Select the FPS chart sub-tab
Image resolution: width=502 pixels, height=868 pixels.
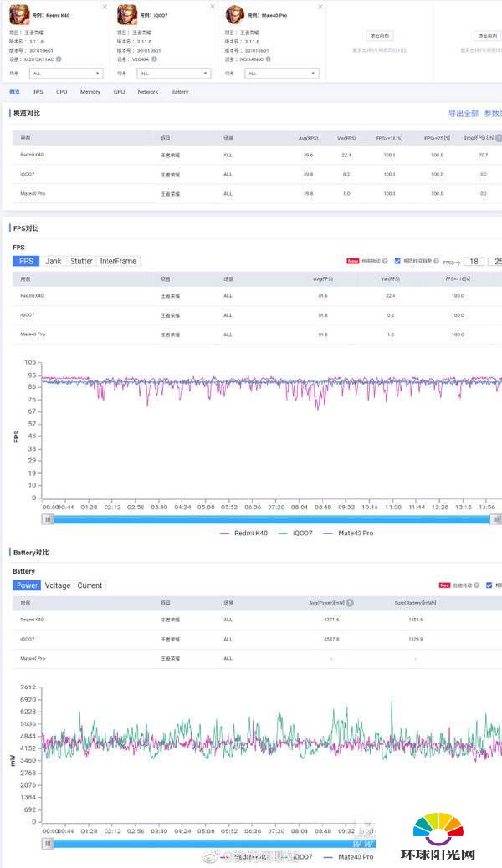coord(26,261)
